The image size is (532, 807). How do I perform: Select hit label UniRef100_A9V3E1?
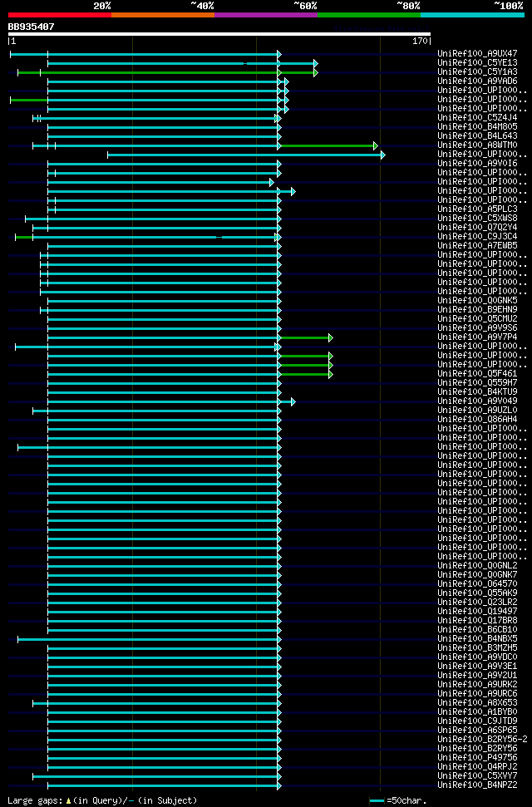[477, 666]
